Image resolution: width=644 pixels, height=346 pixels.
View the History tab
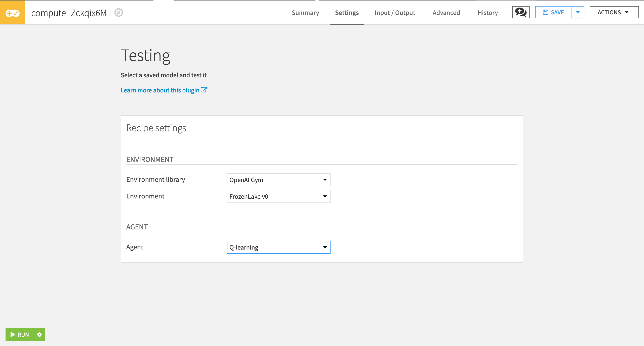[x=488, y=13]
